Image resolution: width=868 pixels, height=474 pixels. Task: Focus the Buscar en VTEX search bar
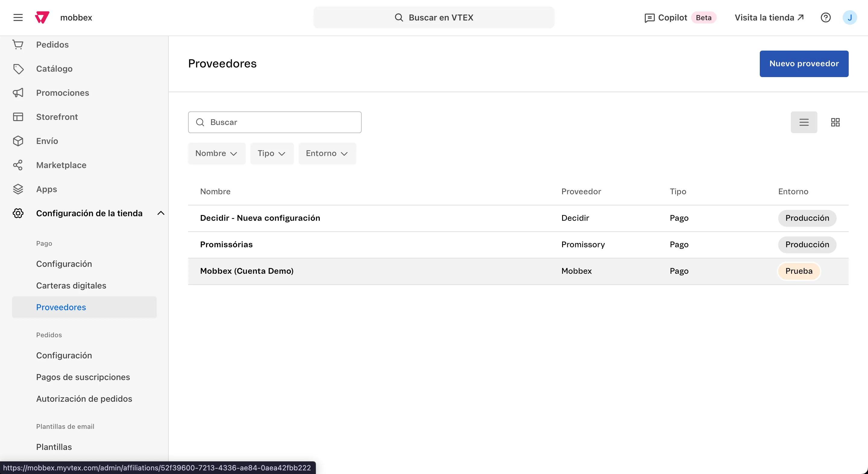(x=434, y=17)
